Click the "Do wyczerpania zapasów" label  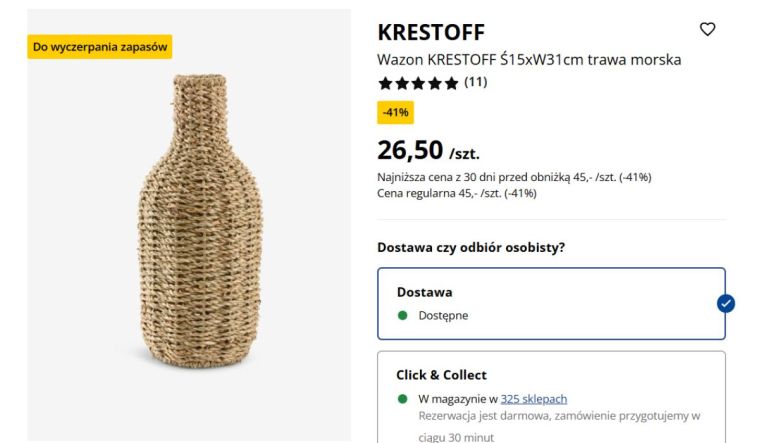[100, 46]
